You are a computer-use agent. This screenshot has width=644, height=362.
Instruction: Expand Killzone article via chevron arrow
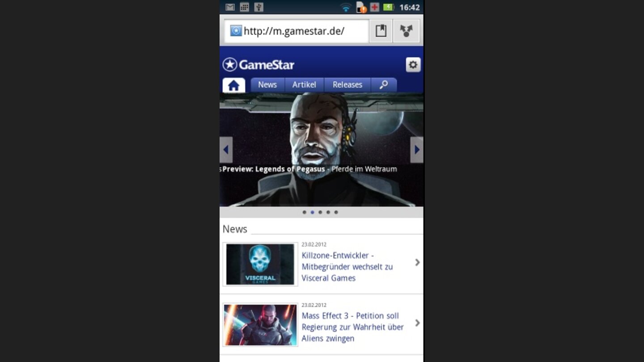point(417,262)
